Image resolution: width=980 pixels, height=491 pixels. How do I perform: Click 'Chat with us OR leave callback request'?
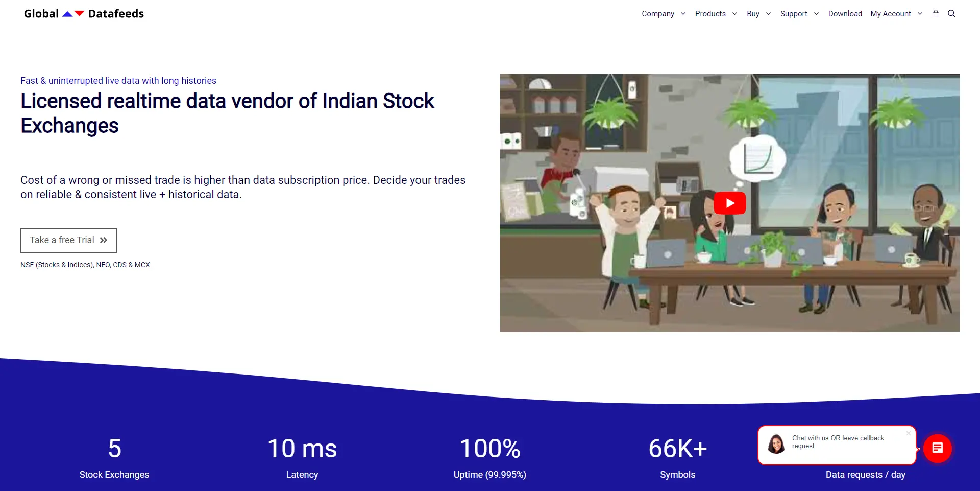[x=838, y=442]
